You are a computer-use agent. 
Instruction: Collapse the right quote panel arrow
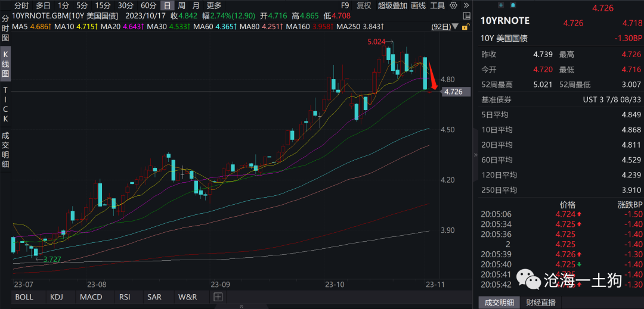coord(476,155)
